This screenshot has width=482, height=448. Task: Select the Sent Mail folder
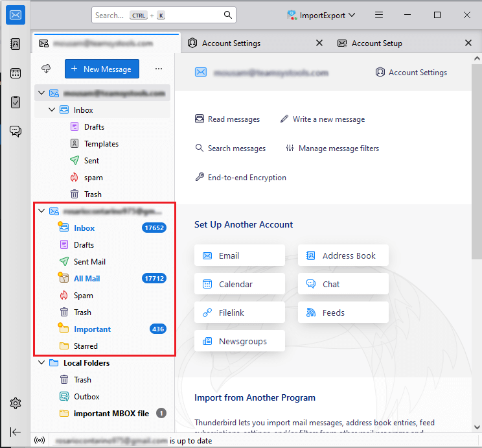click(102, 261)
